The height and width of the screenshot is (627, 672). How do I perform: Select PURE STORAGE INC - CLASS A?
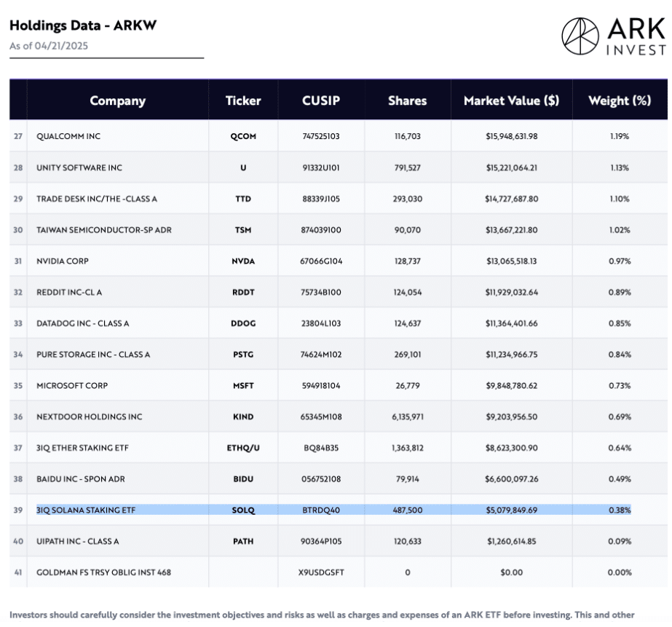tap(93, 355)
